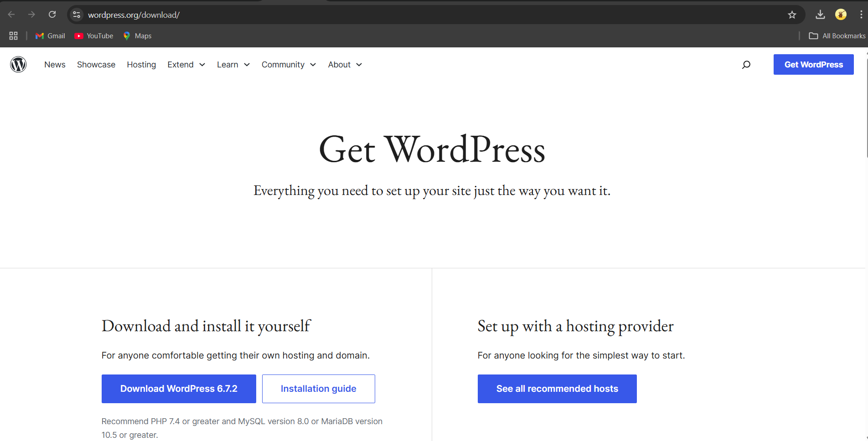Click the browser back arrow
The width and height of the screenshot is (868, 441).
(x=11, y=15)
